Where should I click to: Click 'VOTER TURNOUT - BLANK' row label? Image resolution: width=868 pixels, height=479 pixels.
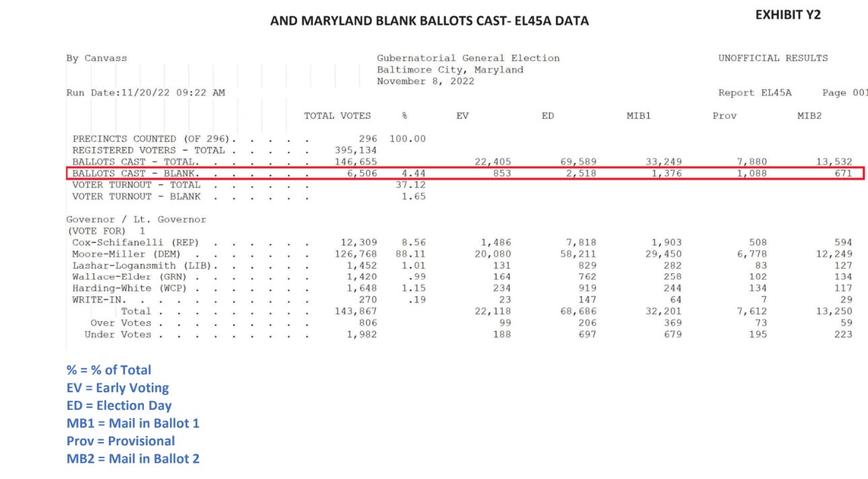click(136, 197)
